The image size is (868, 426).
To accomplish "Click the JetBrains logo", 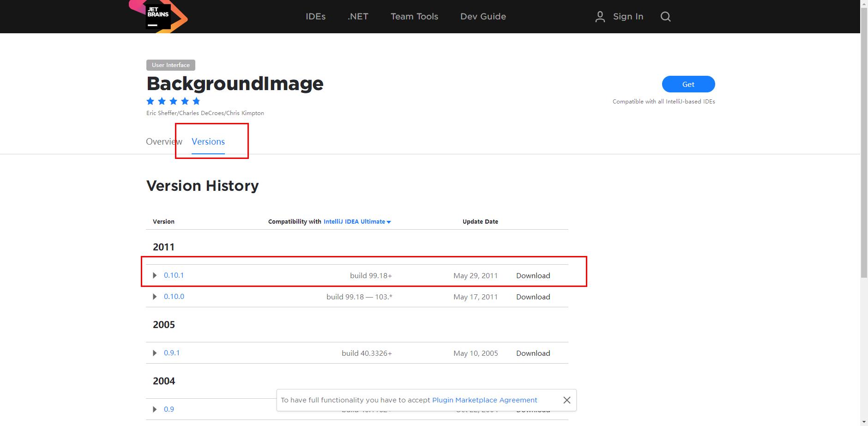I will coord(158,17).
